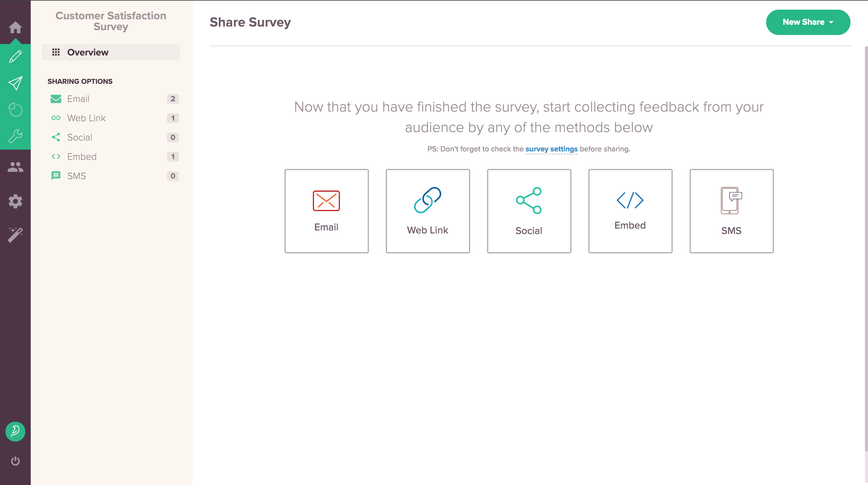Expand the New Share dropdown
The image size is (868, 485).
point(808,22)
